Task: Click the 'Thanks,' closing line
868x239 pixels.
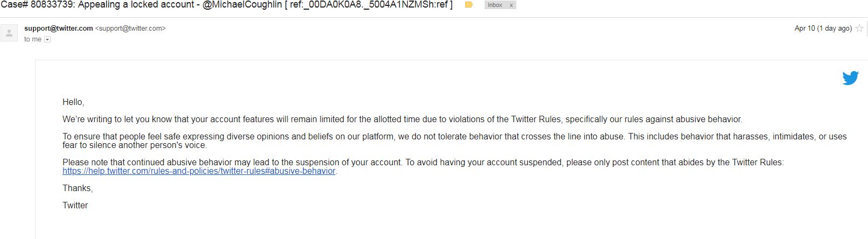Action: 78,188
